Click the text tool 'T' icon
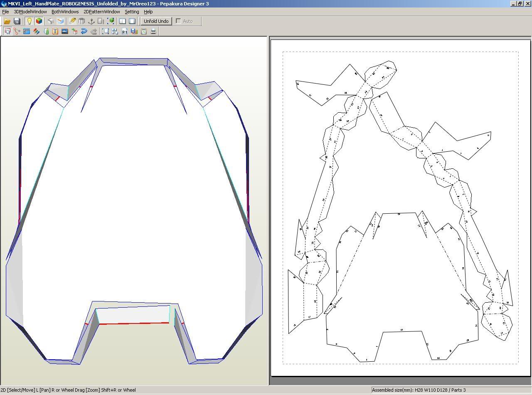This screenshot has width=532, height=395. point(55,31)
